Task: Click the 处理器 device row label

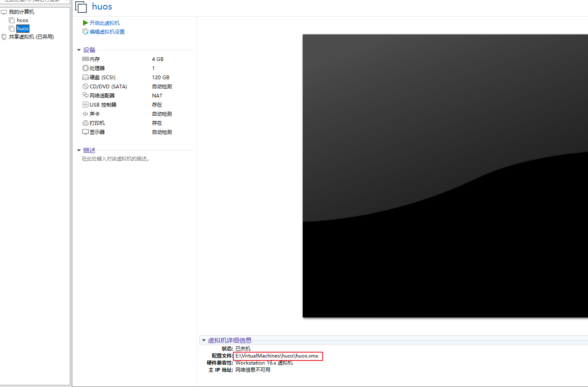Action: click(97, 68)
